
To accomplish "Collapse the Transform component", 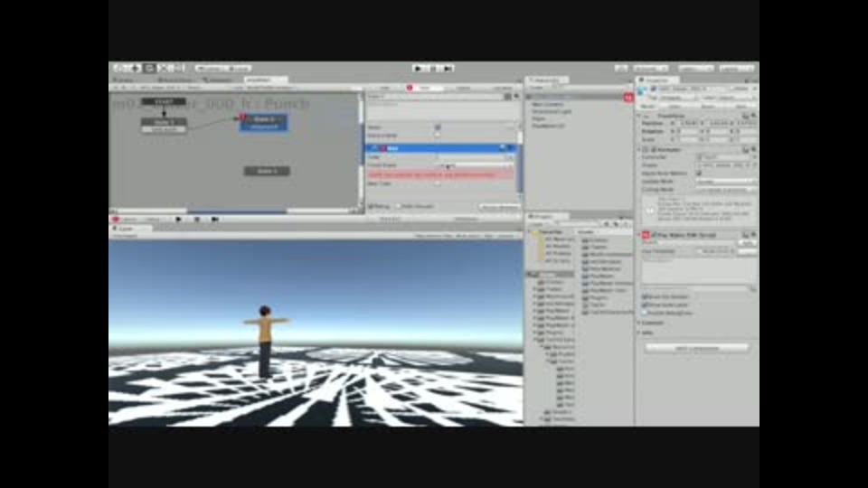I will [640, 116].
